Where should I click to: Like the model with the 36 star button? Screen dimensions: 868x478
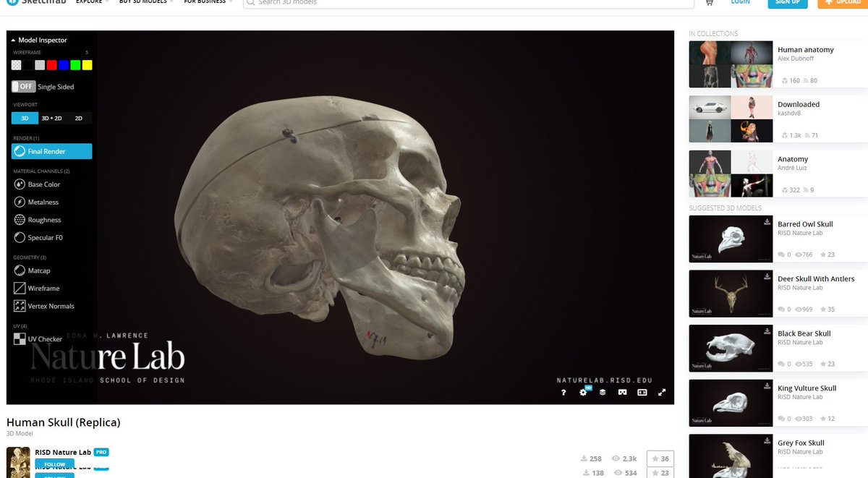[660, 459]
